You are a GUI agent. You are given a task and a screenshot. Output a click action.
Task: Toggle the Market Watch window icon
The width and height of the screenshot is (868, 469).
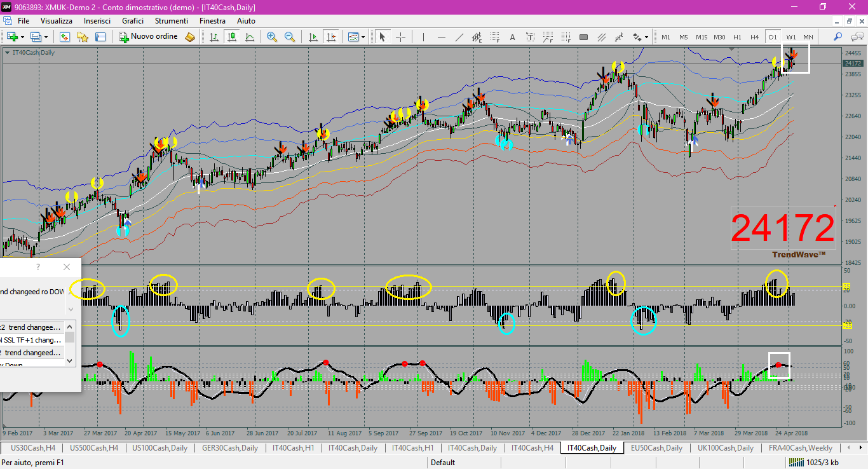click(64, 37)
